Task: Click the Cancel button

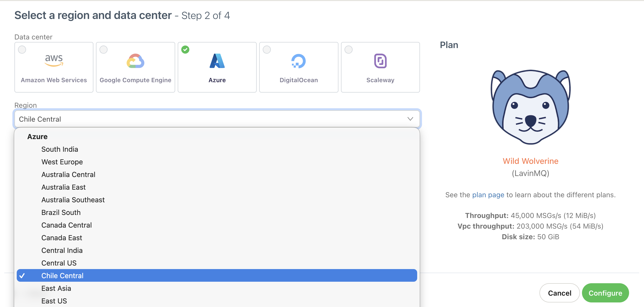Action: click(559, 293)
